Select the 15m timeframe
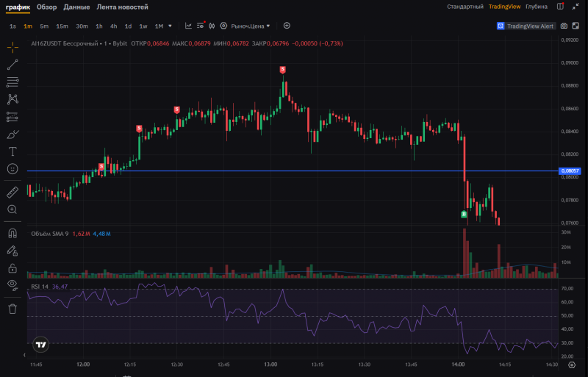 point(62,26)
